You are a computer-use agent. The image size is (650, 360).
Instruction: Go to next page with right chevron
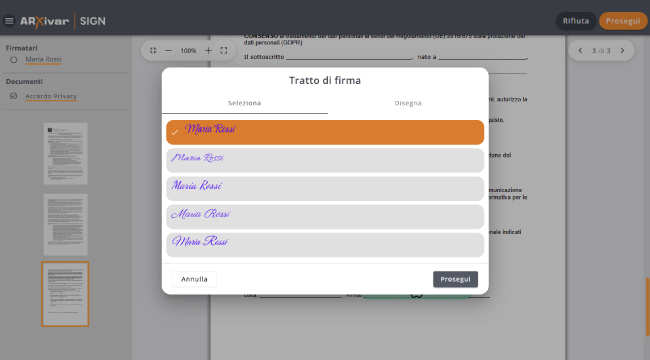[622, 51]
